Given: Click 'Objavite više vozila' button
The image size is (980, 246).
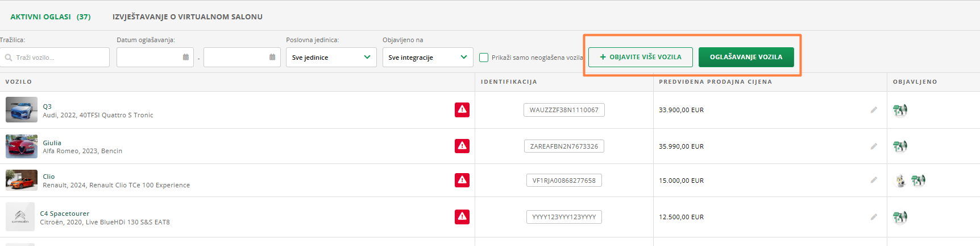Looking at the screenshot, I should (x=640, y=57).
